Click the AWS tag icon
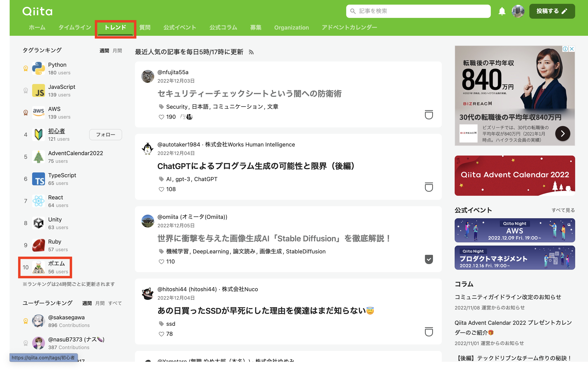This screenshot has width=588, height=373. click(x=38, y=112)
